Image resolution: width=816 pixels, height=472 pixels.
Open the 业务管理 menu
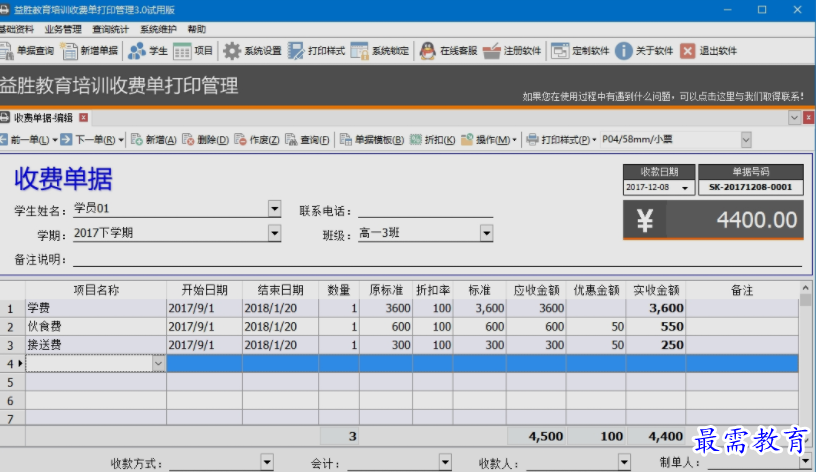(x=63, y=29)
